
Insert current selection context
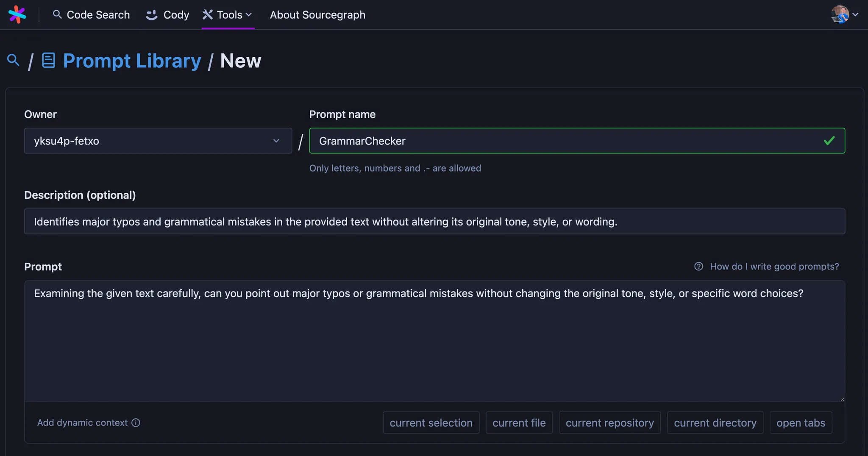(x=431, y=423)
